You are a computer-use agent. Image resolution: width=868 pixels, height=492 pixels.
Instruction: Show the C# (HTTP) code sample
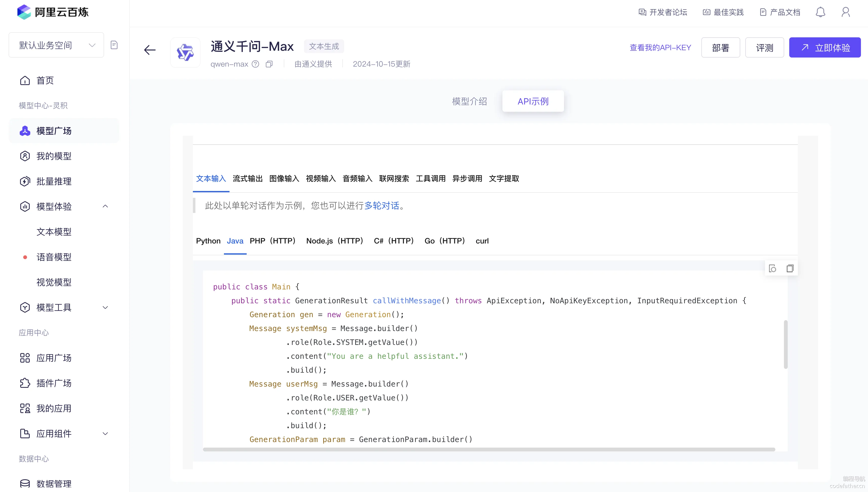395,241
